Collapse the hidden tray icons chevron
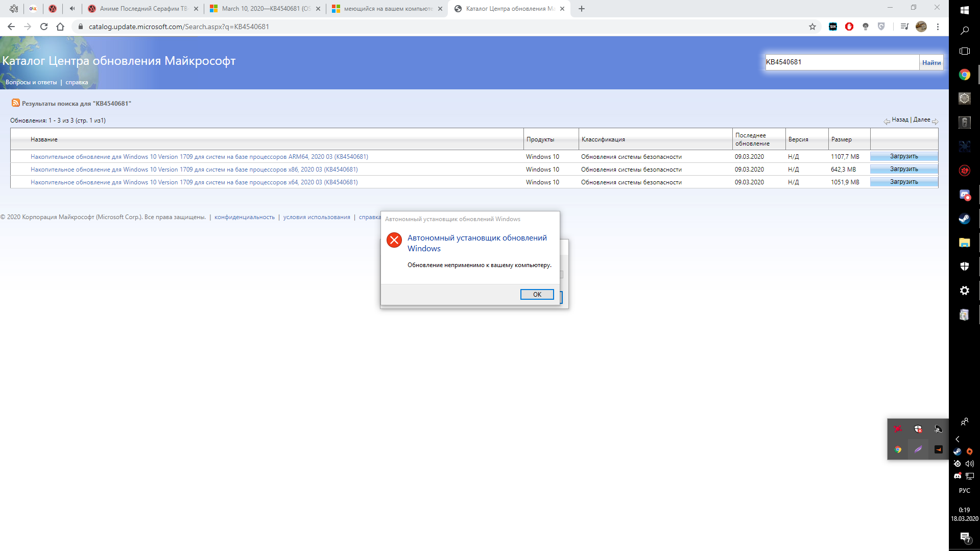980x551 pixels. click(x=958, y=439)
